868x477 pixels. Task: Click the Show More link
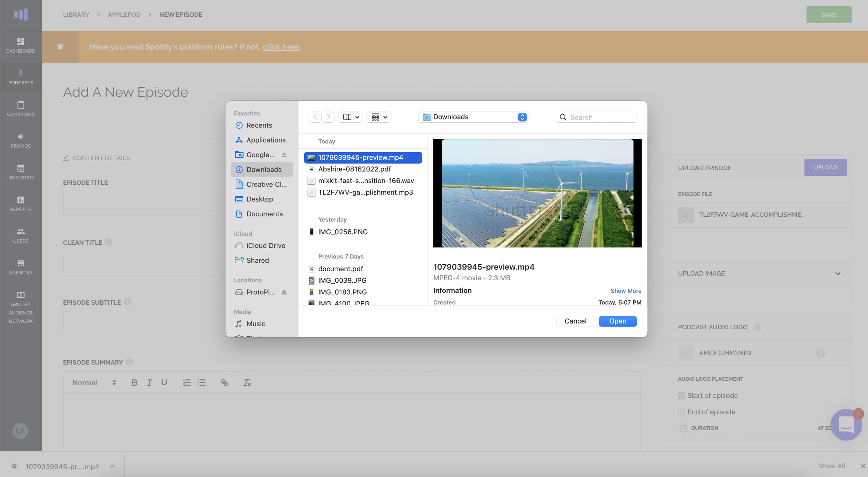[x=626, y=291]
